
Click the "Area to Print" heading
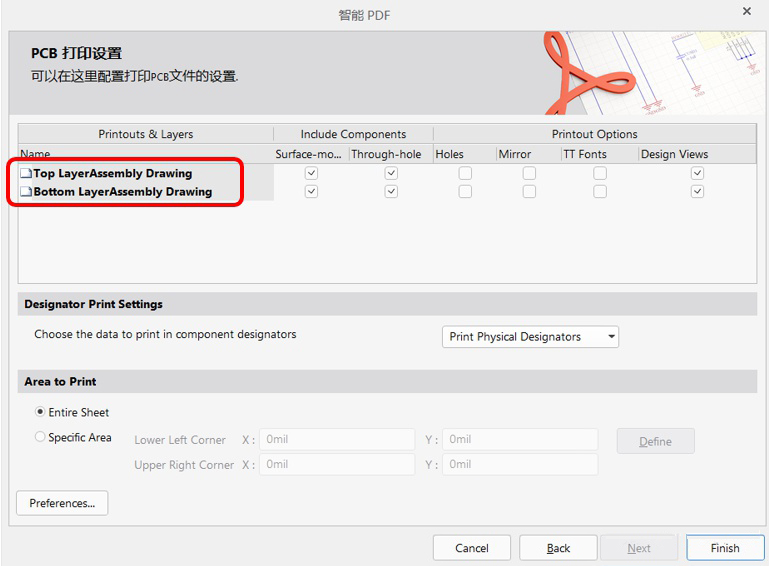[60, 382]
